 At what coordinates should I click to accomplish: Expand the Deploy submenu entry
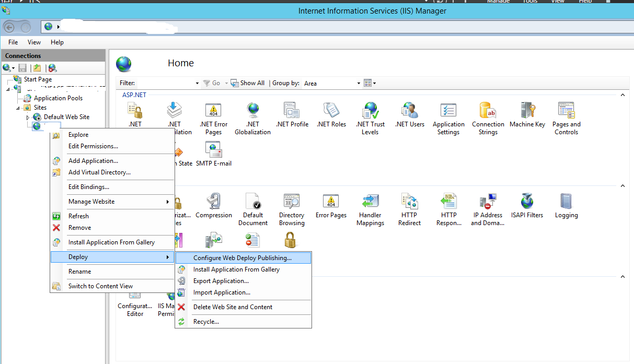point(112,257)
